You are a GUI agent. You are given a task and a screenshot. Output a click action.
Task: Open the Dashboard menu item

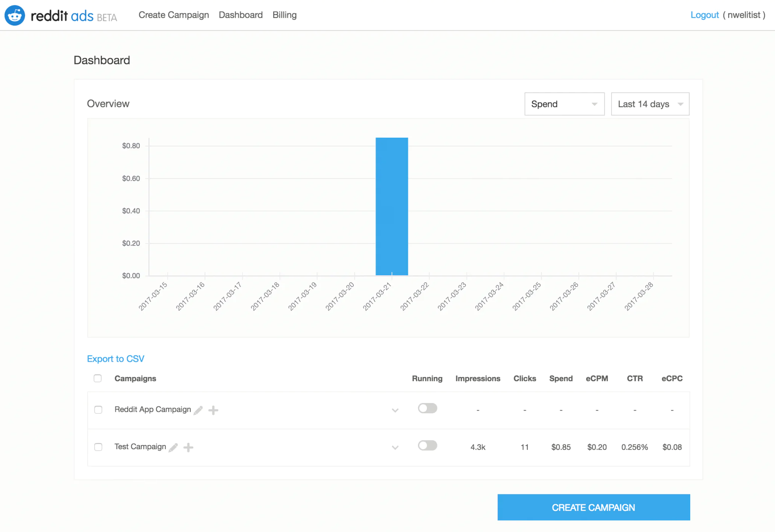coord(241,15)
